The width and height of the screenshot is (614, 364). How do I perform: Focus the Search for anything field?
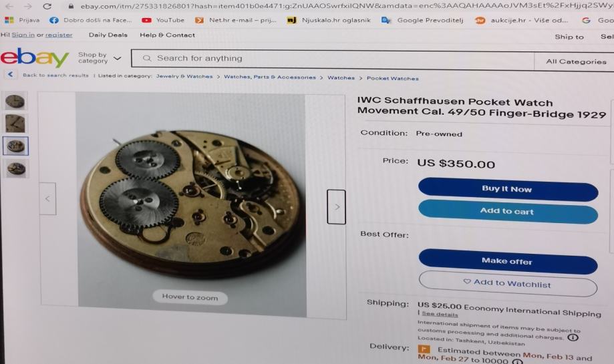[x=333, y=59]
